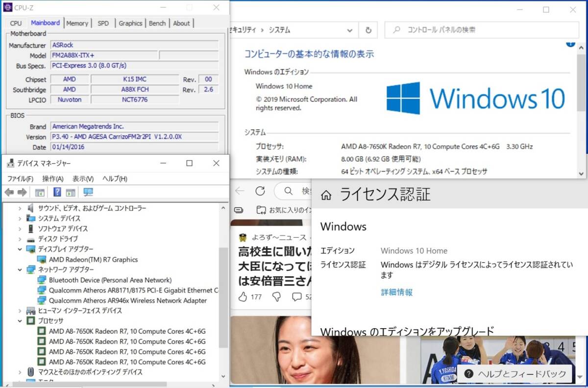Click the home icon beside ライセンス認証
Image resolution: width=588 pixels, height=388 pixels.
tap(326, 195)
